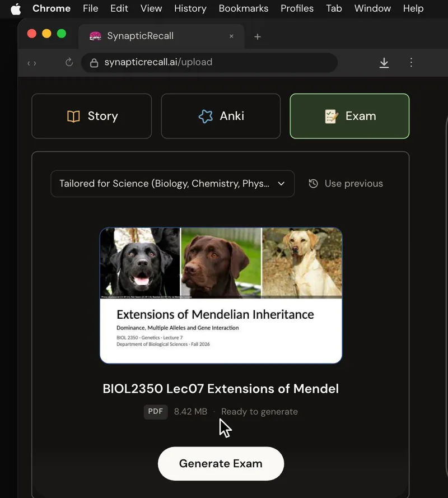
Task: Click the dropdown chevron arrow
Action: coord(281,184)
